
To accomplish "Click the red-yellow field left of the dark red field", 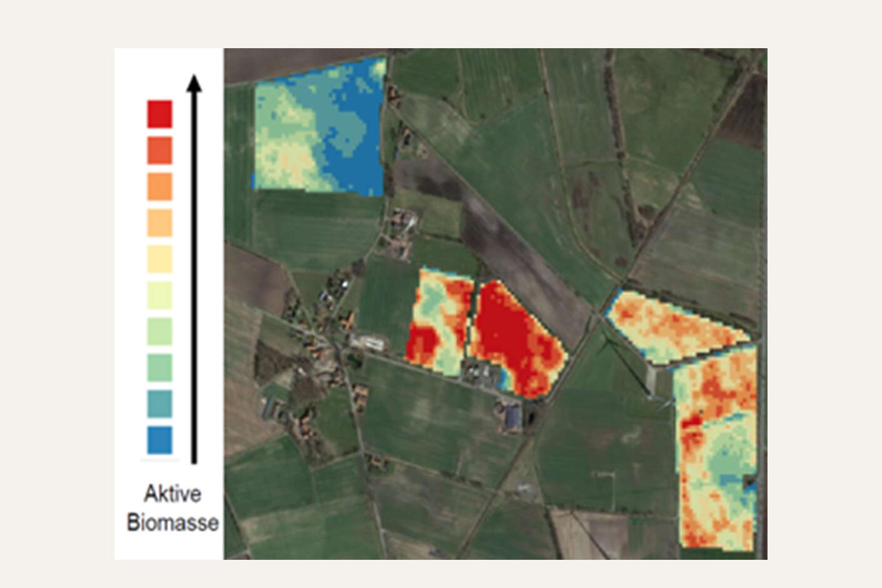I will pos(438,322).
